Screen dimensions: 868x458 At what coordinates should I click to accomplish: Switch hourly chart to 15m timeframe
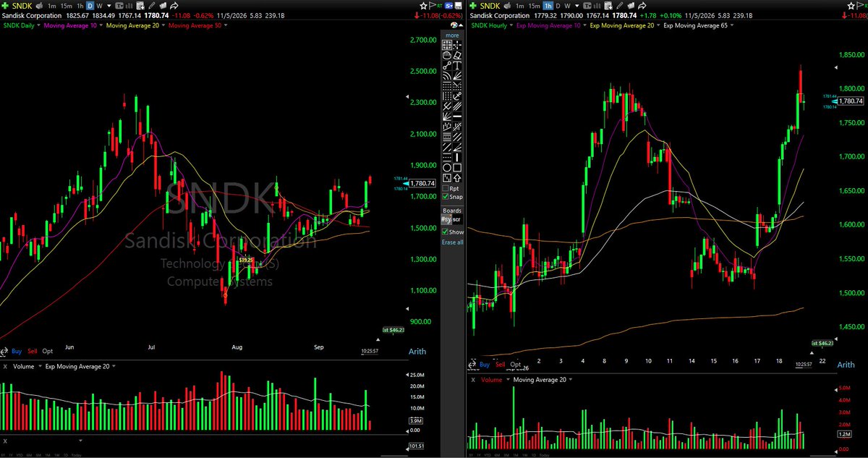(534, 6)
